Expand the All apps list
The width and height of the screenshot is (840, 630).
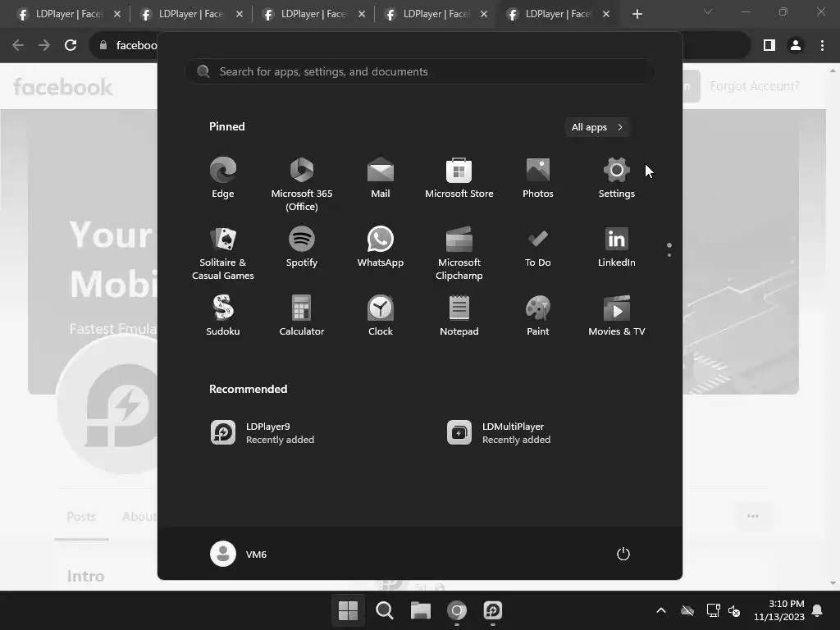pyautogui.click(x=597, y=127)
